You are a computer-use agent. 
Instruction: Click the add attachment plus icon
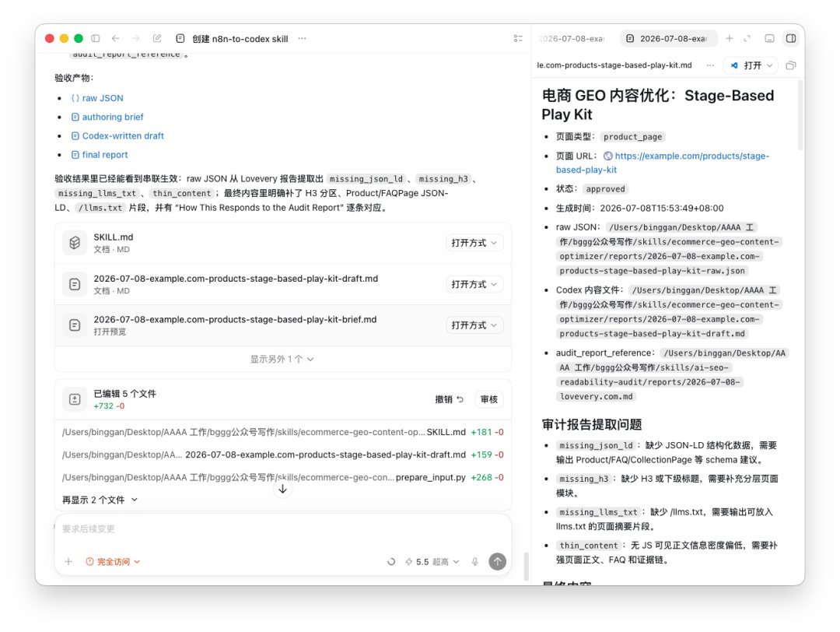(68, 562)
